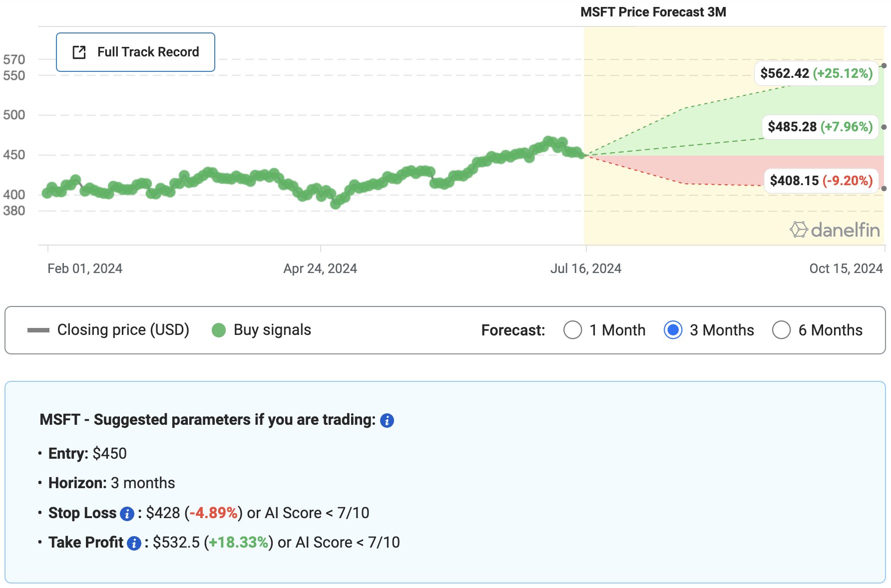Click the Jul 16, 2024 axis marker
The width and height of the screenshot is (891, 588).
[x=585, y=269]
